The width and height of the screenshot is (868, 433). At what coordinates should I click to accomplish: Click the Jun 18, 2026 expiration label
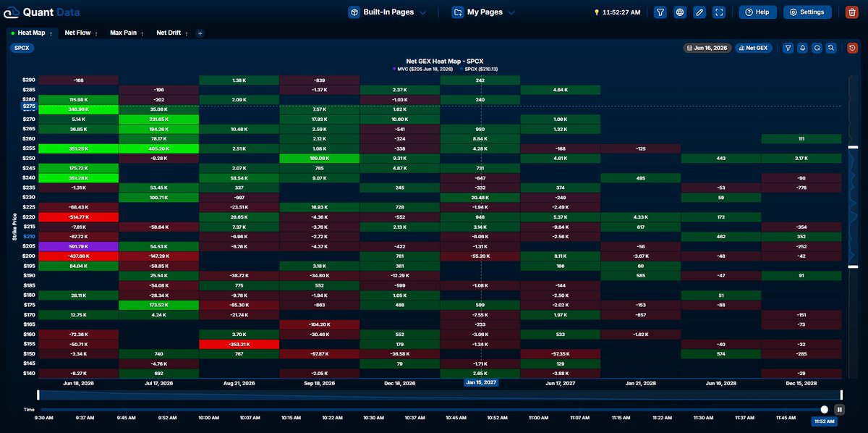[x=78, y=383]
